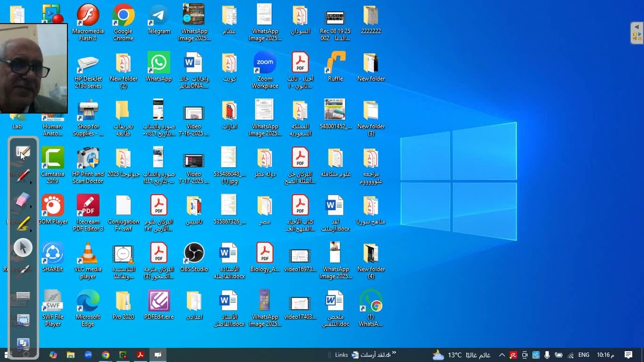The image size is (644, 362).
Task: Open Biology_A PDF file on desktop
Action: pyautogui.click(x=265, y=258)
